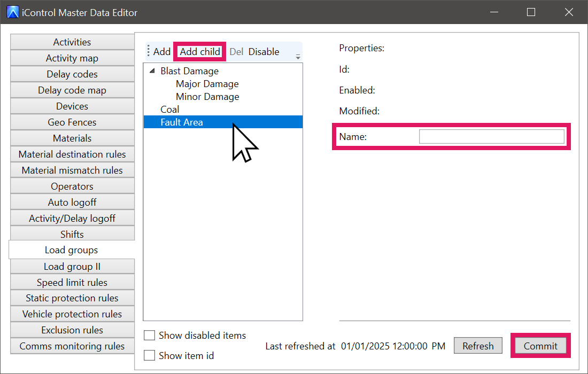The width and height of the screenshot is (588, 374).
Task: Open the Speed limit rules tab
Action: click(72, 283)
